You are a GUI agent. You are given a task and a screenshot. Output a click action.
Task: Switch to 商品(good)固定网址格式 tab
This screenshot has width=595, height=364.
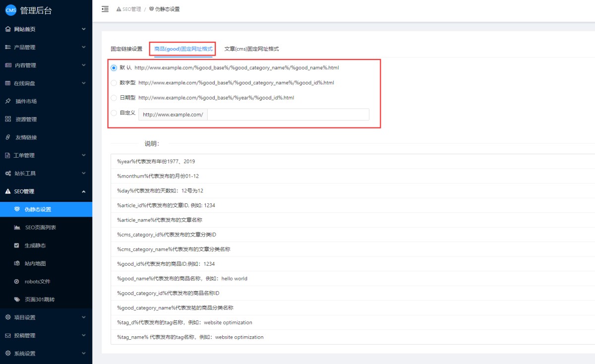[x=183, y=49]
